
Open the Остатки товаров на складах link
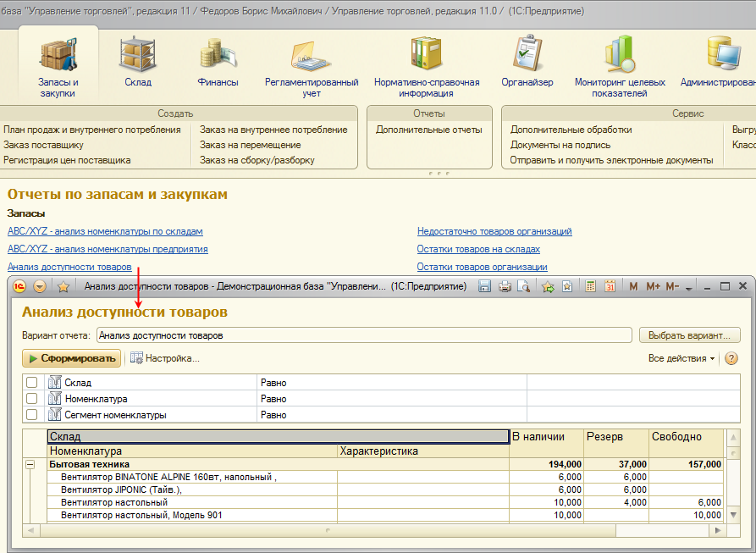(x=478, y=249)
